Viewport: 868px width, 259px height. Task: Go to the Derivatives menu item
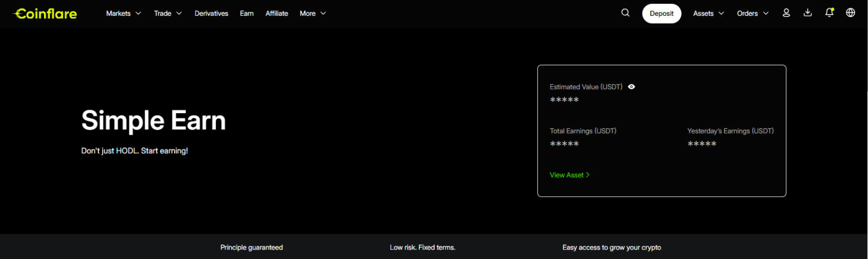point(211,14)
